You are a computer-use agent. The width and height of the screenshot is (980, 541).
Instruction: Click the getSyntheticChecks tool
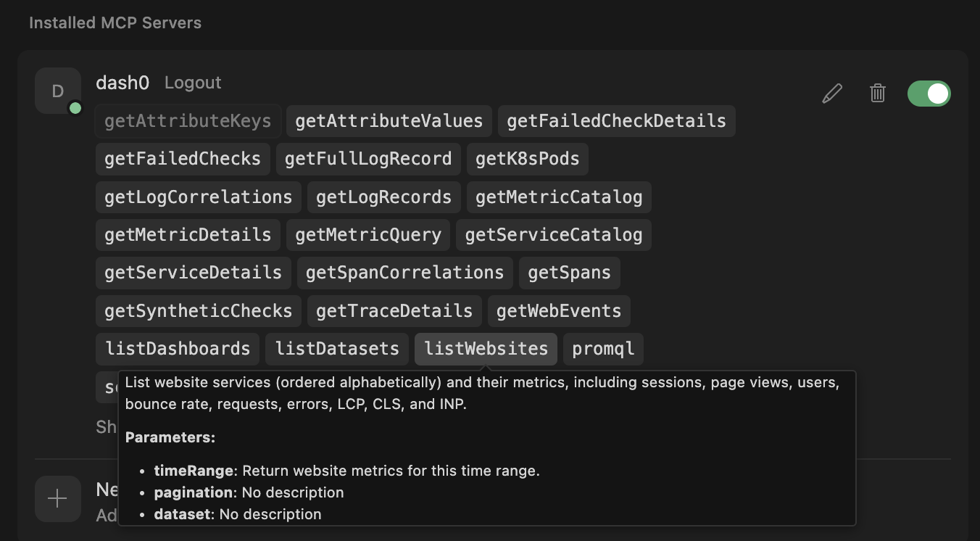tap(199, 311)
